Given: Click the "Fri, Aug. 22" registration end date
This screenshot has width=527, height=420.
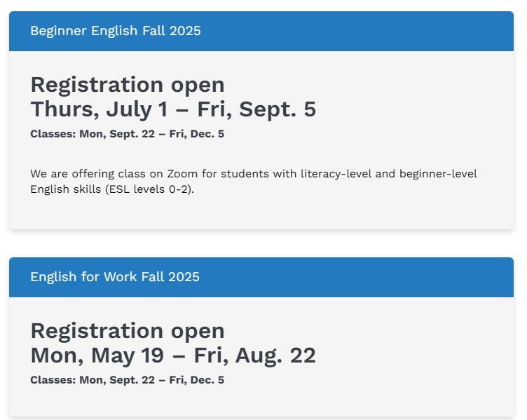Looking at the screenshot, I should pos(255,355).
